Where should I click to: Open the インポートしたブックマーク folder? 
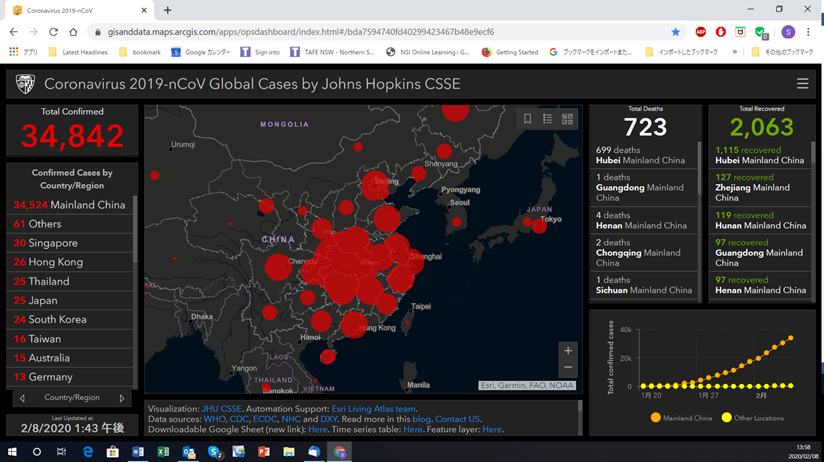681,52
